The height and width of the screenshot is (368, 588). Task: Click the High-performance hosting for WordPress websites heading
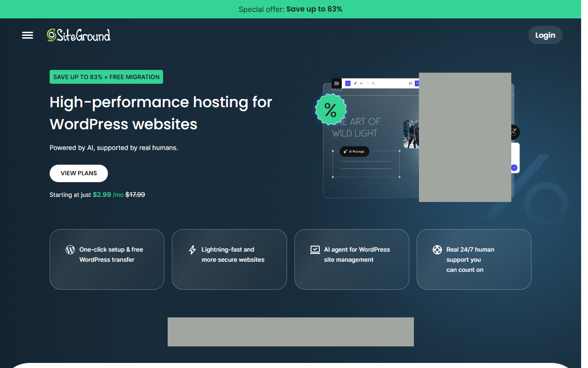point(161,113)
